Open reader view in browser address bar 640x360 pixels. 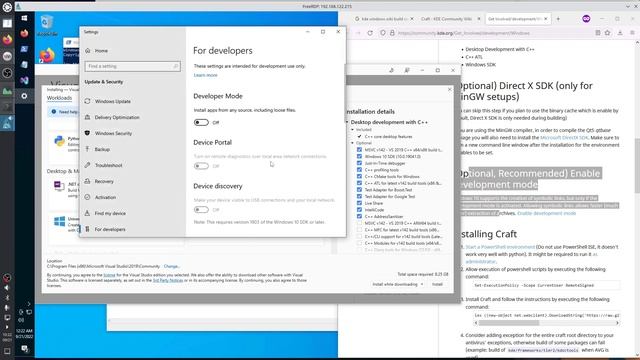click(598, 33)
